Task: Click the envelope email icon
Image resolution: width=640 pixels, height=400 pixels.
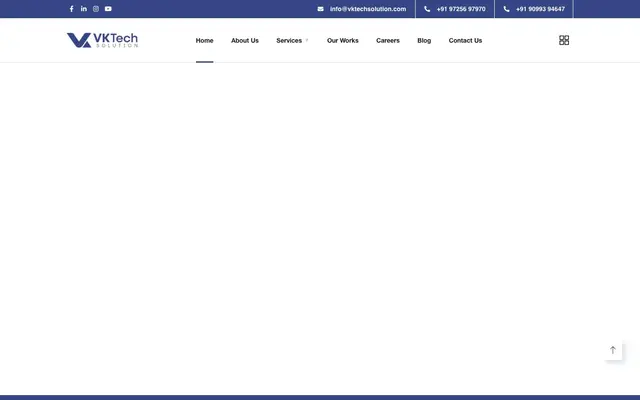Action: [x=320, y=9]
